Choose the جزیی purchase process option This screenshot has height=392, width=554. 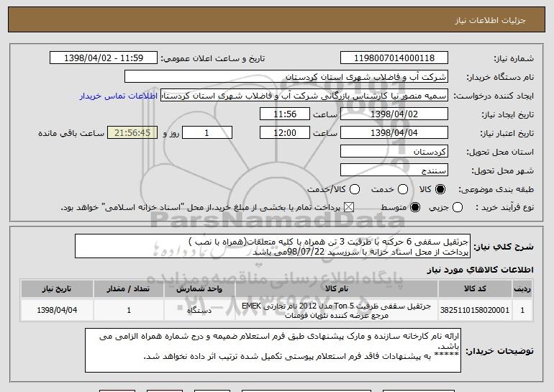[458, 207]
